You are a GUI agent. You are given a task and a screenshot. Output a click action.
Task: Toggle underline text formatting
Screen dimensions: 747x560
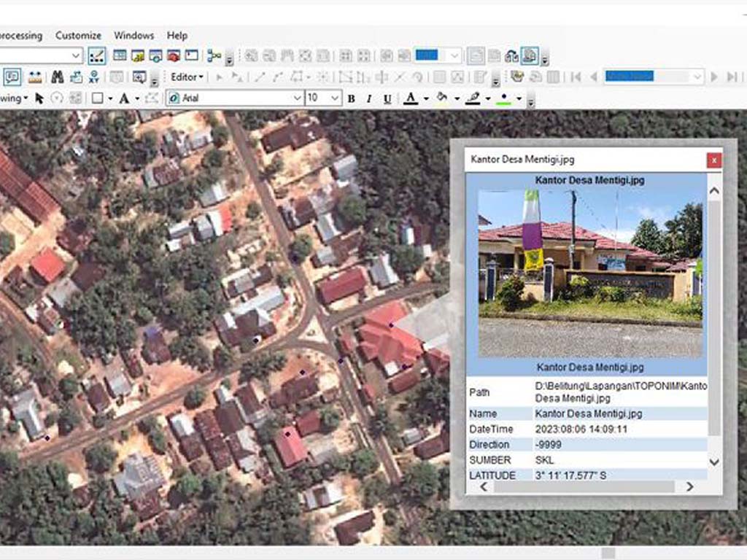coord(387,98)
